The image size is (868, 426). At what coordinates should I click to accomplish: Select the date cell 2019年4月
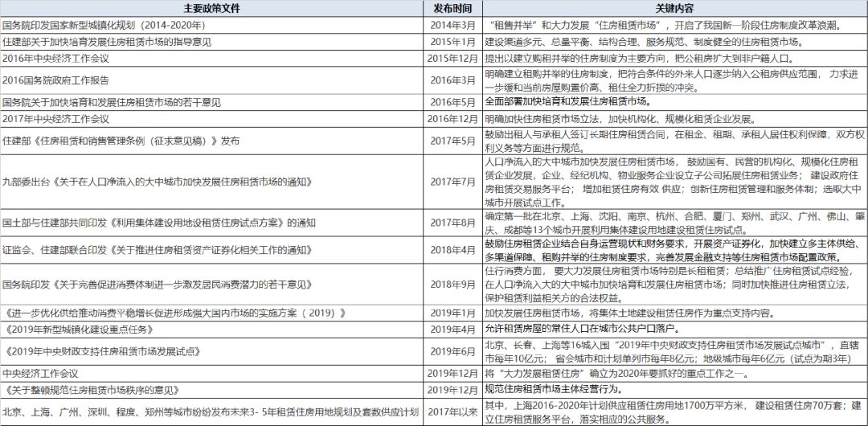click(454, 330)
